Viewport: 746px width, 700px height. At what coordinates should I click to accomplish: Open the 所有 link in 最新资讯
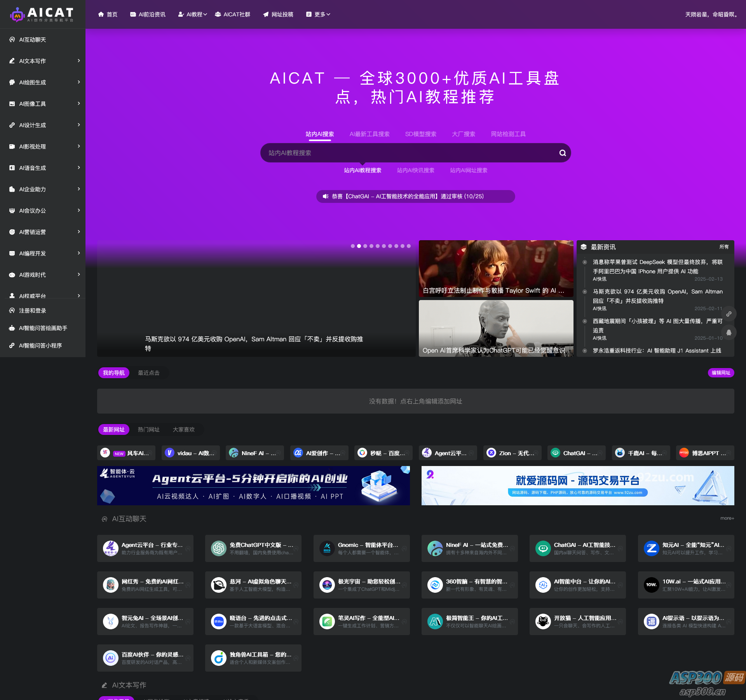click(x=724, y=247)
